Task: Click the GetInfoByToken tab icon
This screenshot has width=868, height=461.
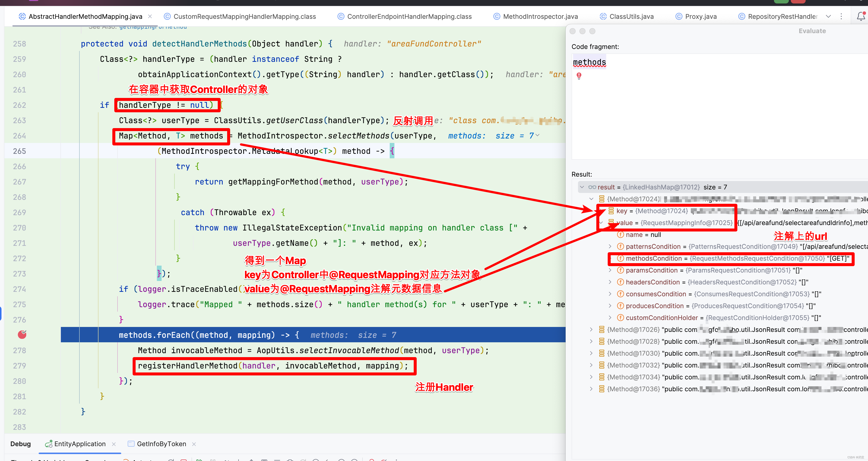Action: click(x=131, y=444)
